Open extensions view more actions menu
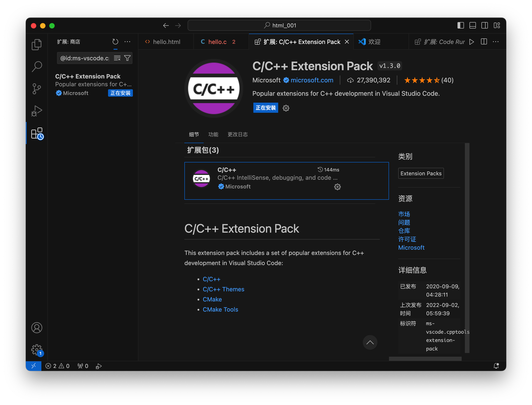Screen dimensions: 532x405 point(127,42)
